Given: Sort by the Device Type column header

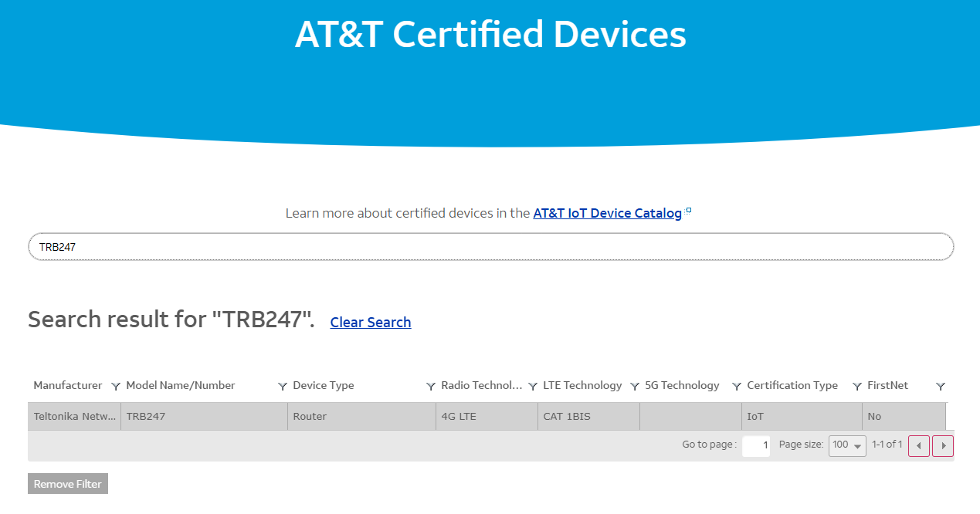Looking at the screenshot, I should 324,385.
